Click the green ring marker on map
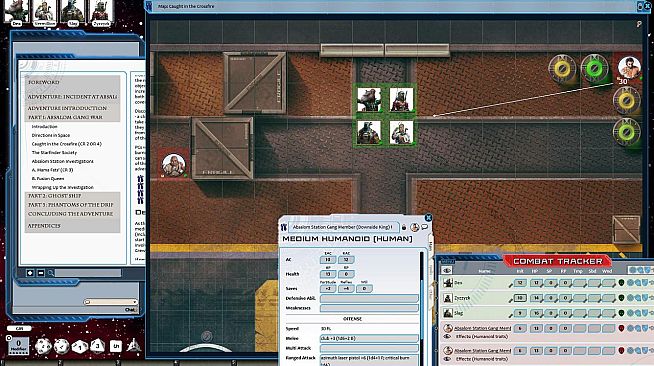 tap(594, 69)
